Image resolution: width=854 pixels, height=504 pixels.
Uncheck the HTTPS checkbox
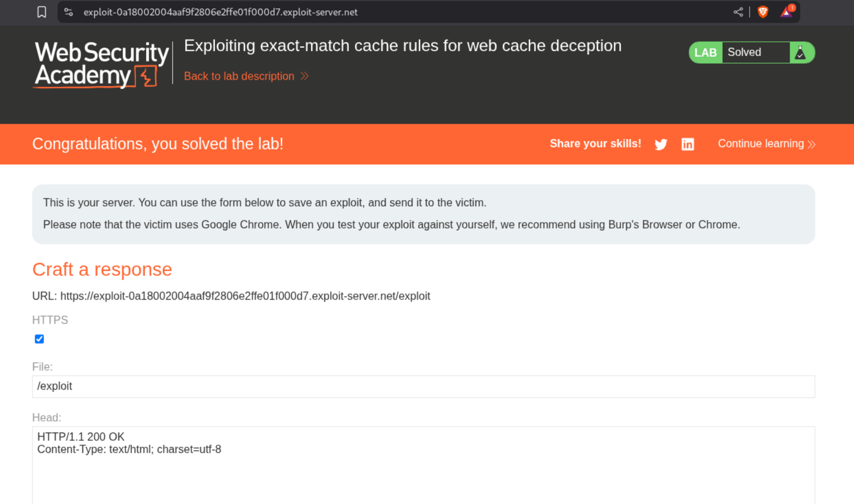click(x=40, y=339)
